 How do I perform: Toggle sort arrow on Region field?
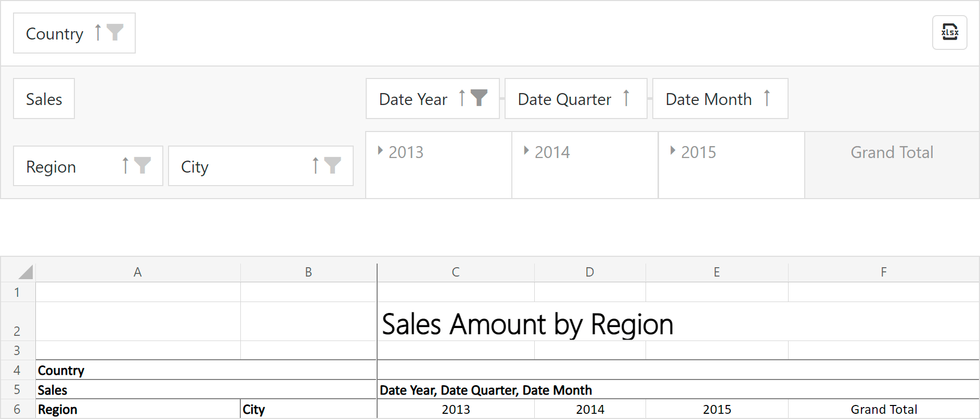125,165
